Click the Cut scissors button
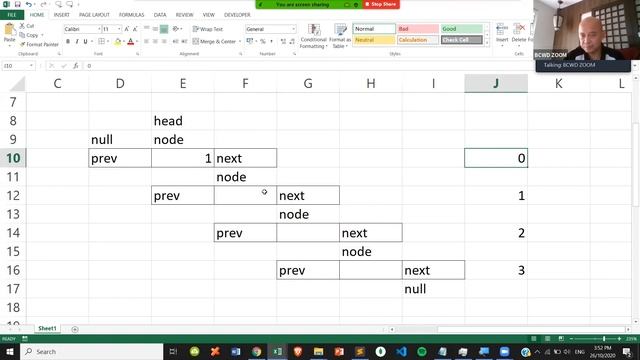640x360 pixels. click(x=27, y=26)
